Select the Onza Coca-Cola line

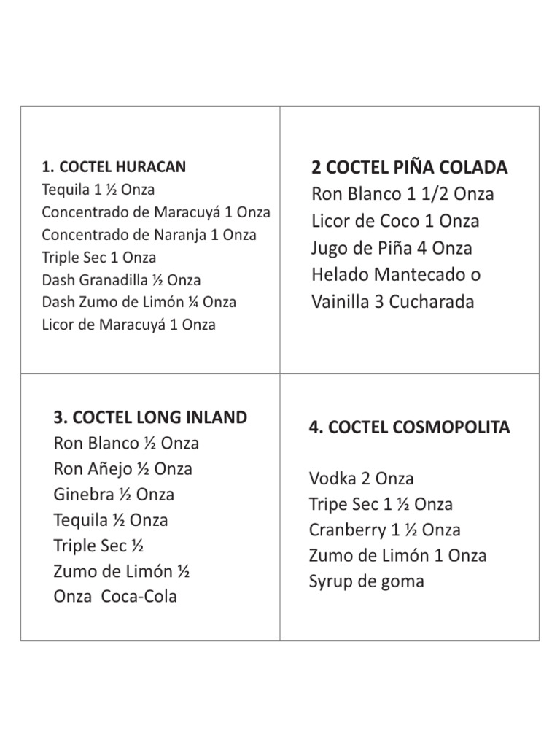[115, 597]
